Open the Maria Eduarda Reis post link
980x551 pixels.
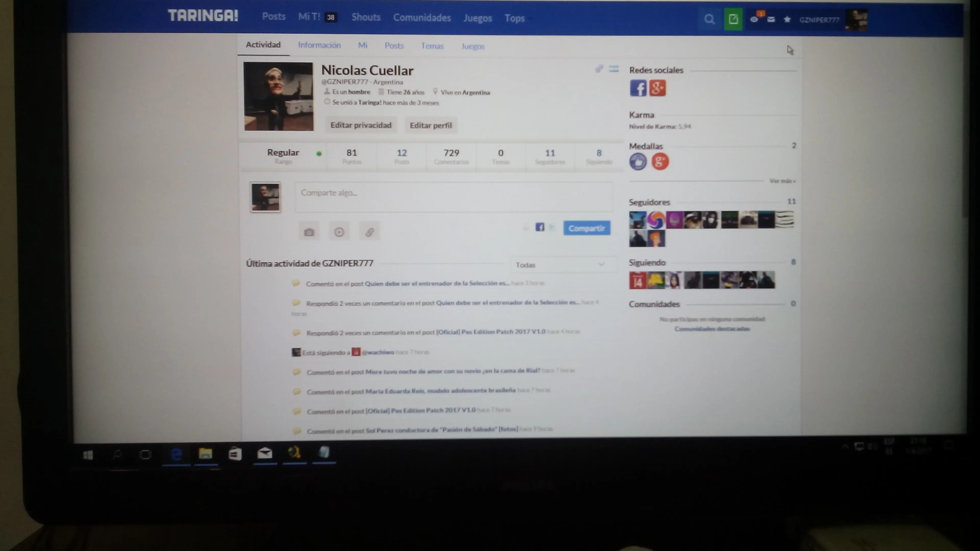440,391
